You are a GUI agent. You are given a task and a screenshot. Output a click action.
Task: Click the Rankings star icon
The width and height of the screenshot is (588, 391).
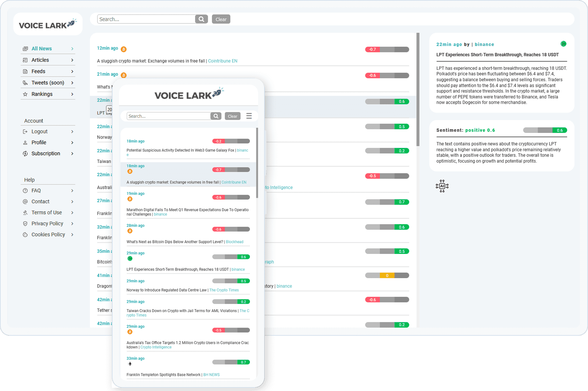(25, 94)
